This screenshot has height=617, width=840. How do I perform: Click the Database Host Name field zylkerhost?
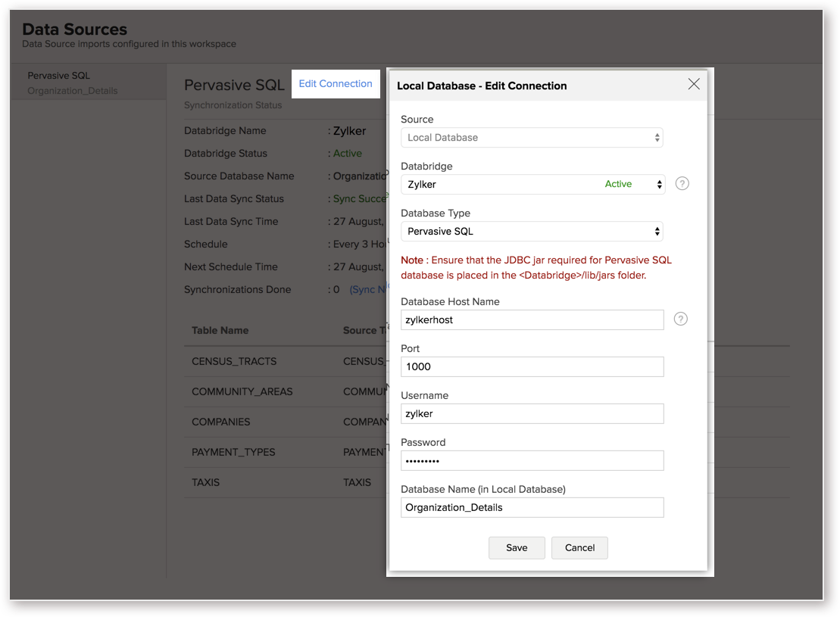point(532,319)
